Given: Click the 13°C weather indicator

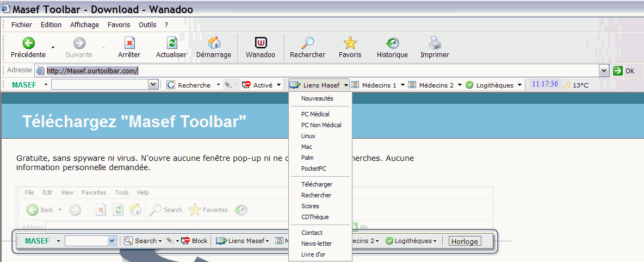Looking at the screenshot, I should click(x=575, y=85).
